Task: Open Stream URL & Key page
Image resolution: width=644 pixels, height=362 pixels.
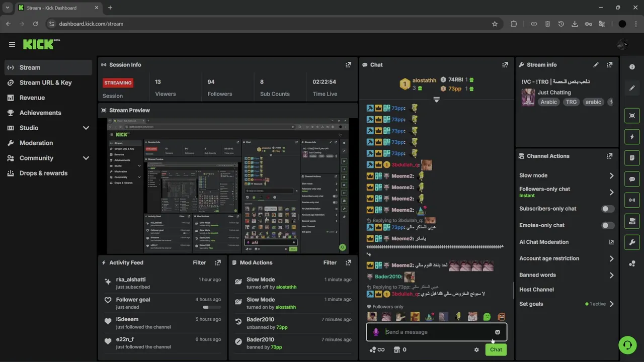Action: pos(48,82)
